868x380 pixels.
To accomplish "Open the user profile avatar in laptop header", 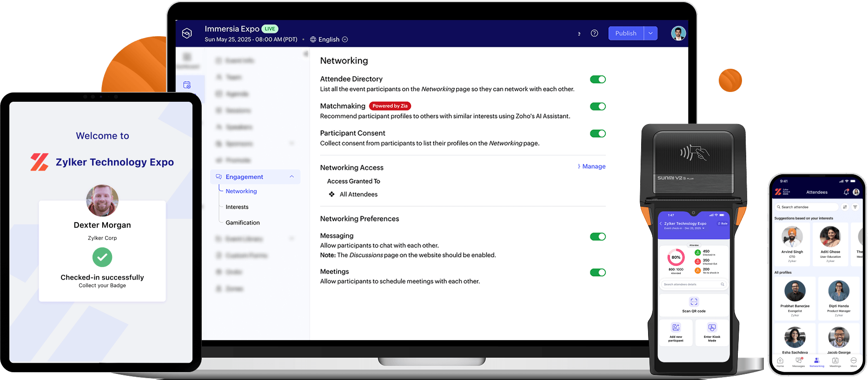I will [678, 33].
